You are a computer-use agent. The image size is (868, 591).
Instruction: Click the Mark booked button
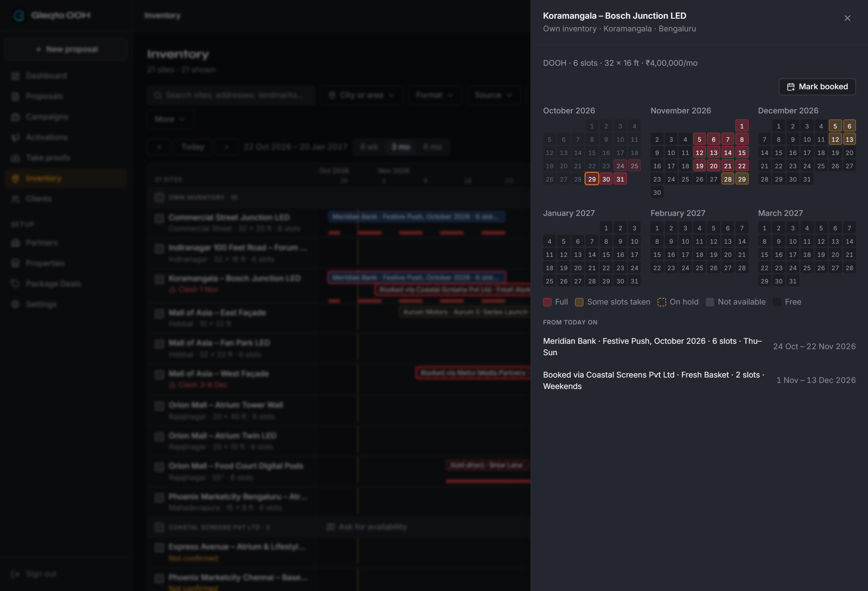[x=817, y=87]
